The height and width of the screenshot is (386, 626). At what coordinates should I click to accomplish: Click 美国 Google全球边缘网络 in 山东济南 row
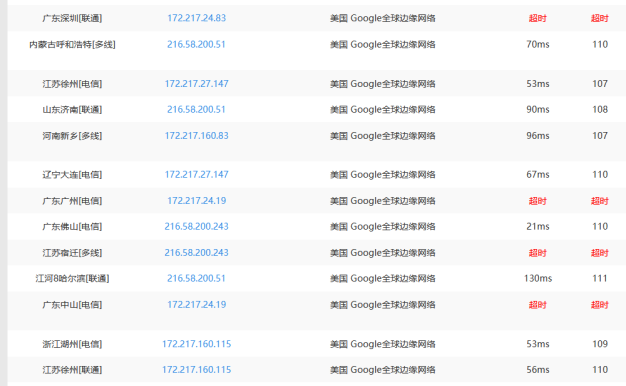[382, 110]
